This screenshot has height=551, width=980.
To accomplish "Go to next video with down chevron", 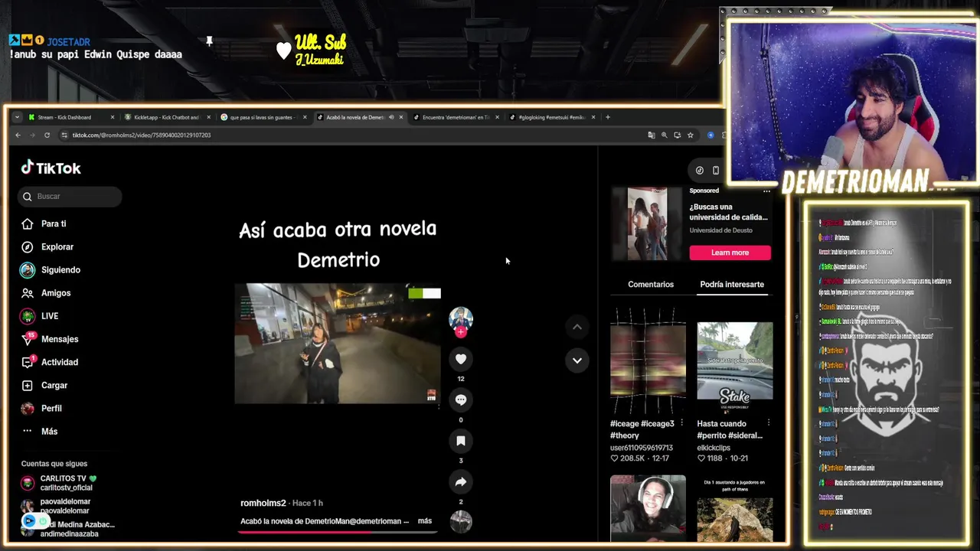I will (577, 360).
